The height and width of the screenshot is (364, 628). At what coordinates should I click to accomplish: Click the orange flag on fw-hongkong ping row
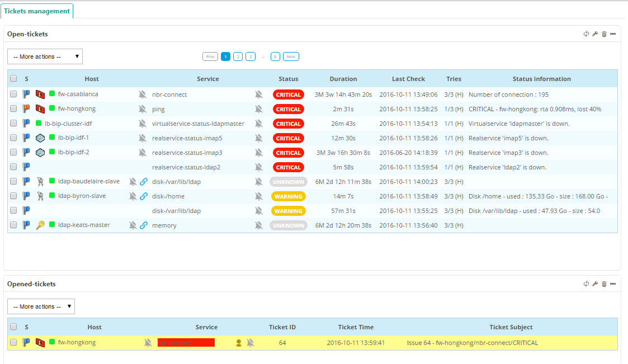pyautogui.click(x=26, y=109)
